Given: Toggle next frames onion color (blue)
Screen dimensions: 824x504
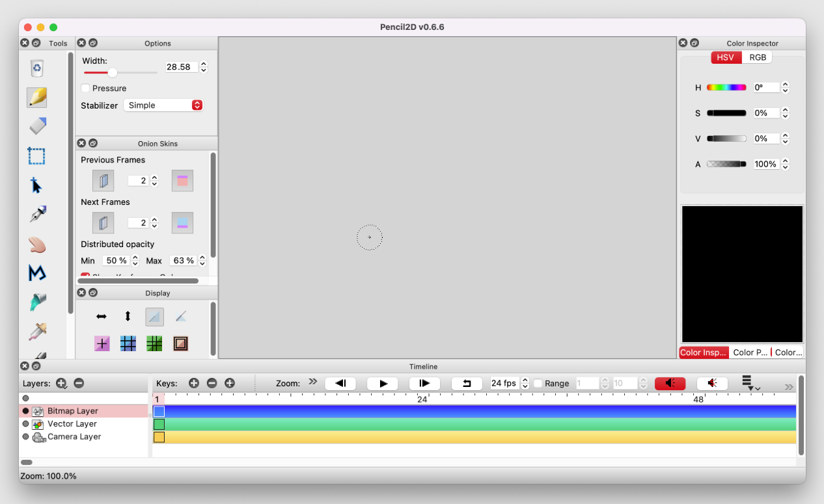Looking at the screenshot, I should click(182, 223).
